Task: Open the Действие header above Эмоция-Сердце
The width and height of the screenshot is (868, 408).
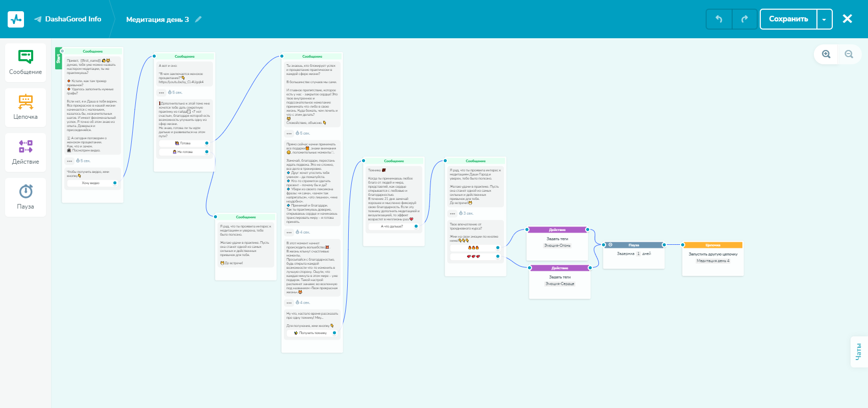Action: click(560, 268)
